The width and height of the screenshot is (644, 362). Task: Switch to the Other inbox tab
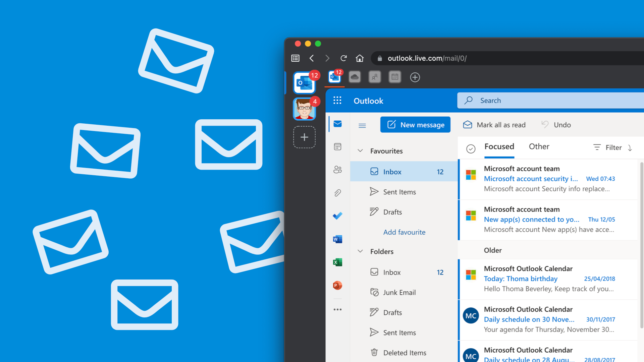click(538, 147)
